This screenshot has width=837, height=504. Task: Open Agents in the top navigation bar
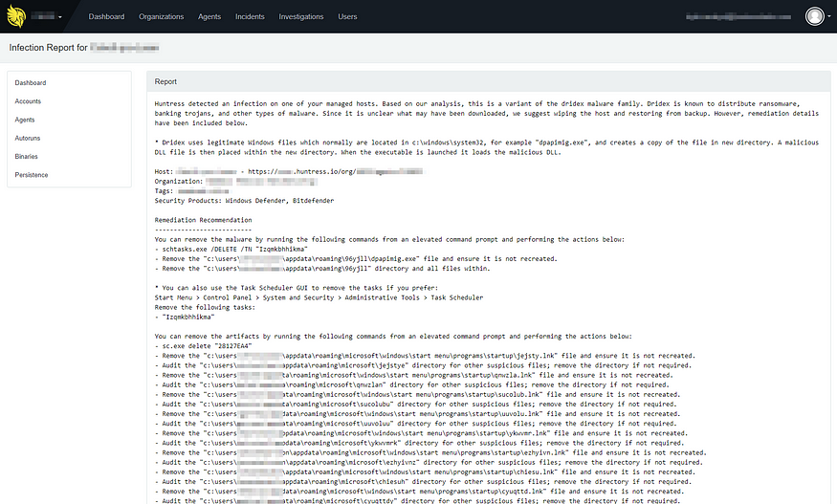click(209, 16)
